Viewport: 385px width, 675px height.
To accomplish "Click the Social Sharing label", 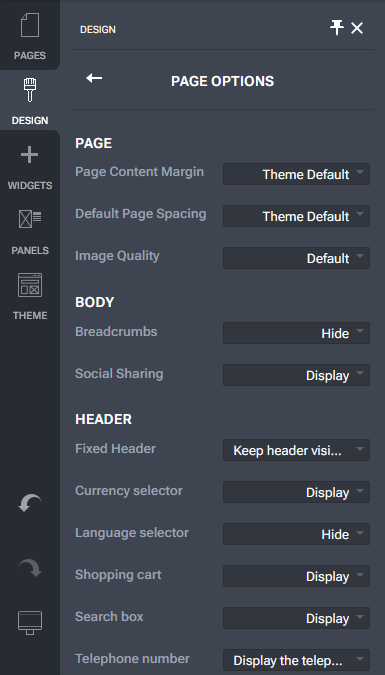I will 119,374.
